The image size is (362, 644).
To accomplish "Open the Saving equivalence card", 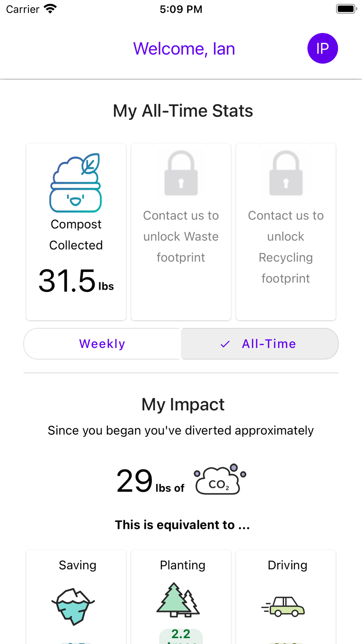I will click(76, 597).
